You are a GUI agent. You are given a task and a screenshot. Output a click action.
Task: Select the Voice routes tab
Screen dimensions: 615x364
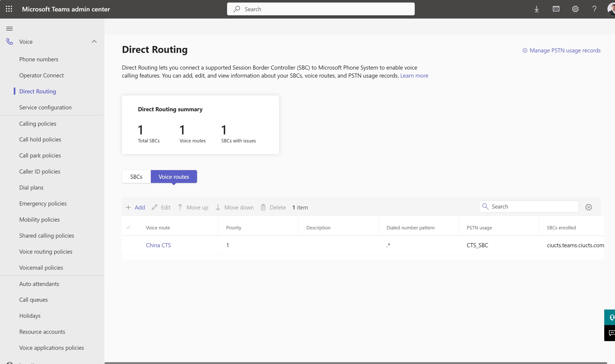pos(174,177)
